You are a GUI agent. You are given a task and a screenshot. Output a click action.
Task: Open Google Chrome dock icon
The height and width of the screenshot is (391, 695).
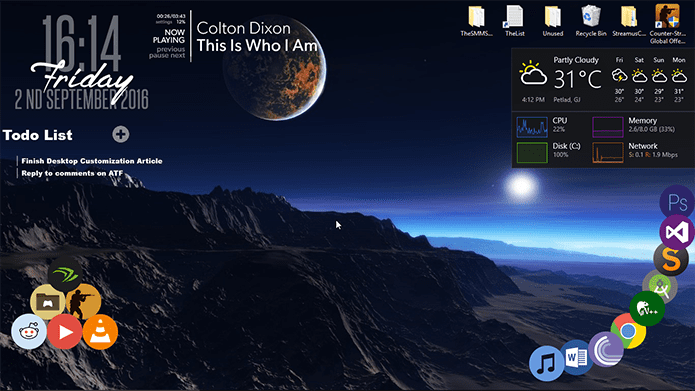pos(629,331)
